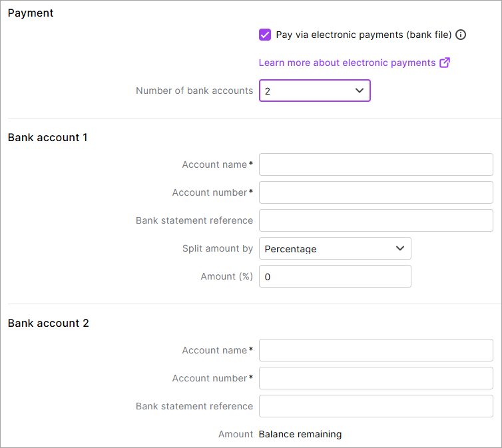Click Bank account 1 Account name field
Screen dimensions: 502x448
[376, 164]
